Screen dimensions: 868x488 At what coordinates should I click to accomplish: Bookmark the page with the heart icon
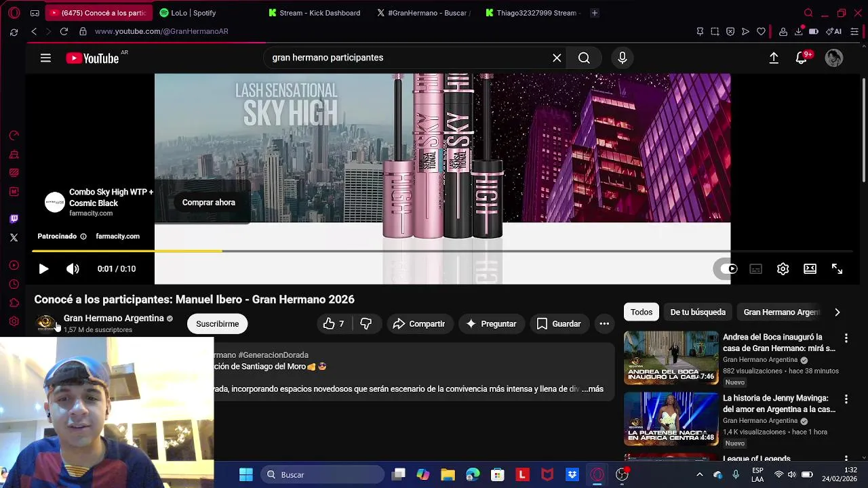pos(761,31)
